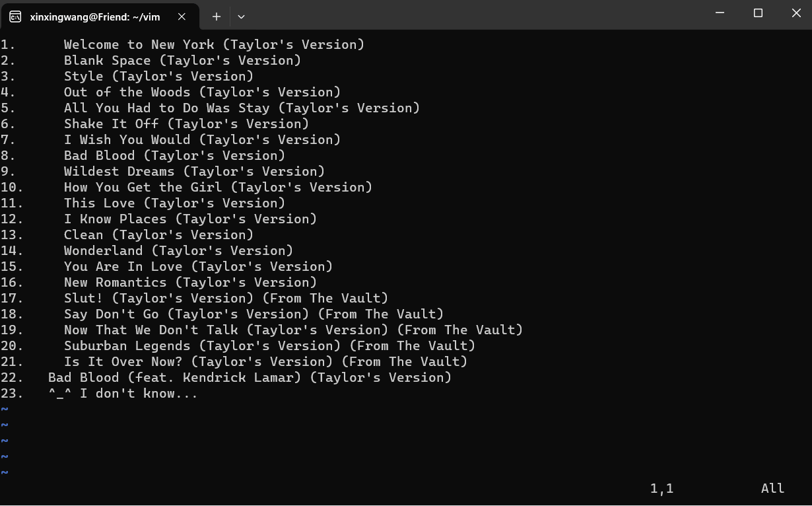This screenshot has height=506, width=812.
Task: Click on Is It Over Now? line
Action: coord(265,361)
